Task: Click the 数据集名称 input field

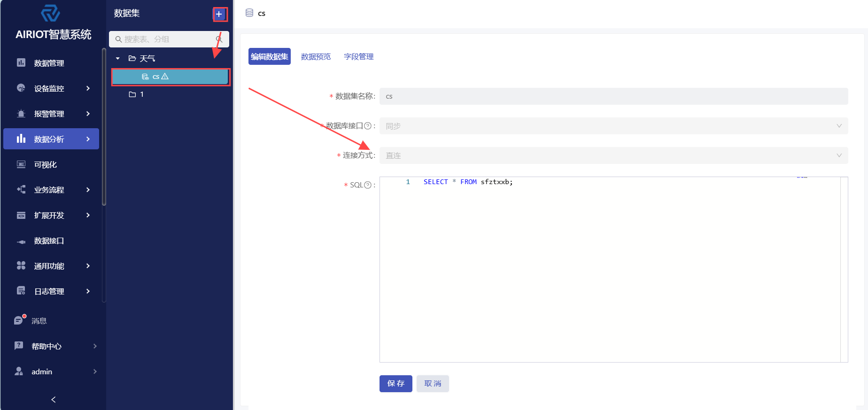Action: pos(613,96)
